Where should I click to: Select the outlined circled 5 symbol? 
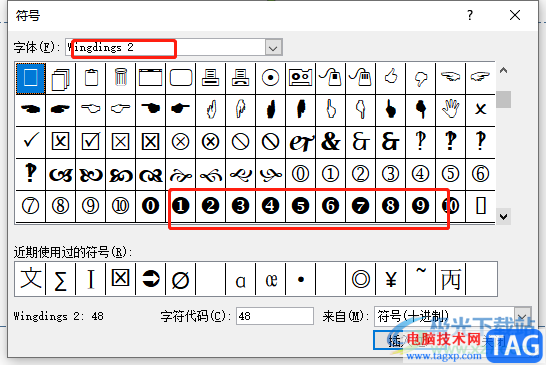coord(451,174)
